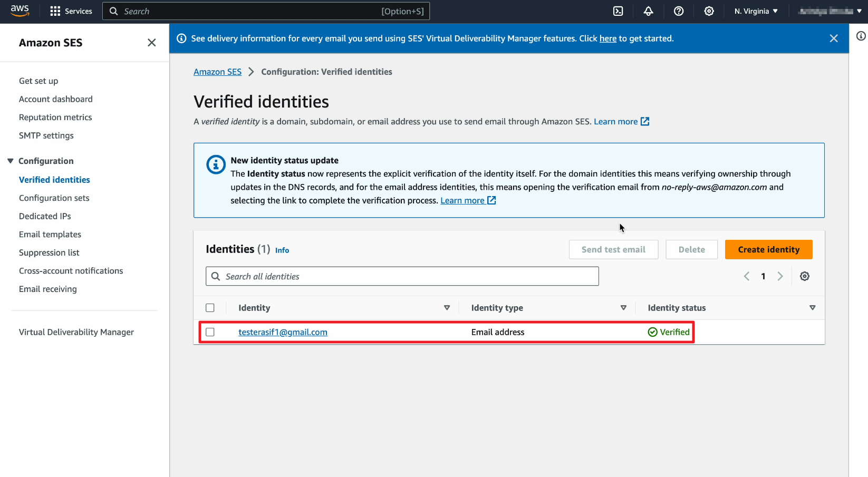Open the testerasif1@gmail.com identity link

pyautogui.click(x=283, y=332)
